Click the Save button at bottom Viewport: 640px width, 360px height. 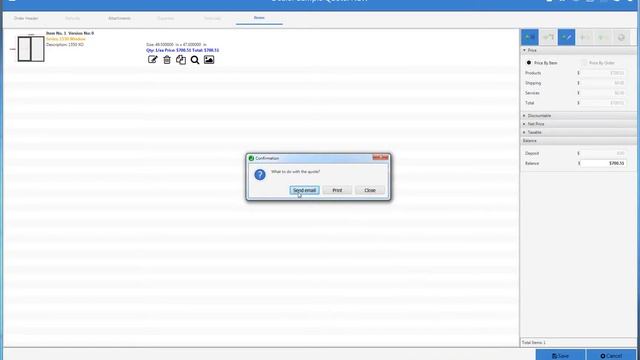(x=560, y=355)
